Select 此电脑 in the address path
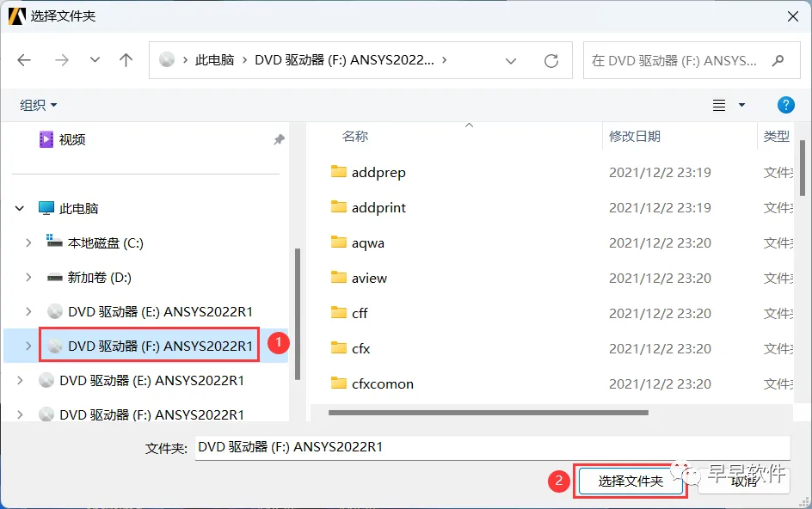This screenshot has height=509, width=812. click(214, 60)
